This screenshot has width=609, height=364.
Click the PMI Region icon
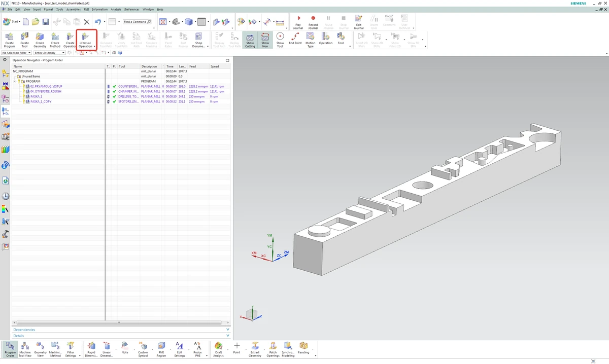point(161,349)
